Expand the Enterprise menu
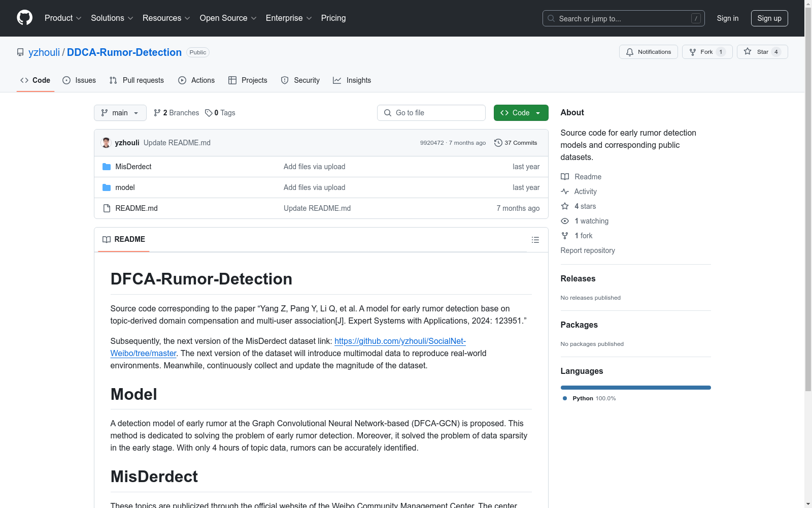 point(289,18)
